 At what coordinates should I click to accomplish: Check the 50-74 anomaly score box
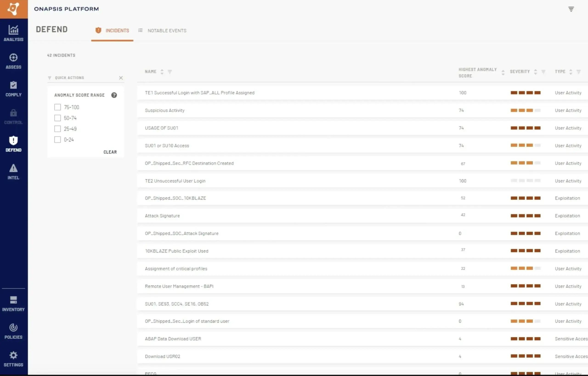(57, 118)
